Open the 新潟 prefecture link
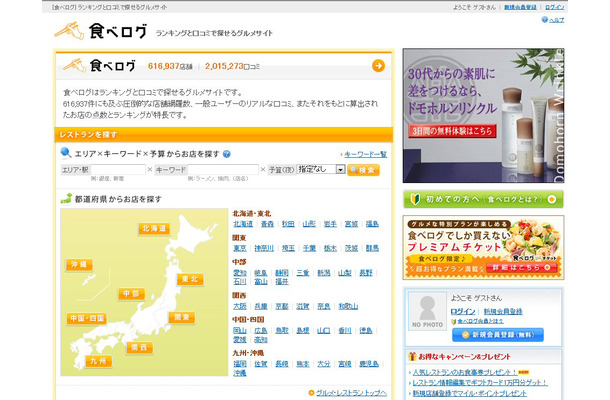 pyautogui.click(x=324, y=273)
